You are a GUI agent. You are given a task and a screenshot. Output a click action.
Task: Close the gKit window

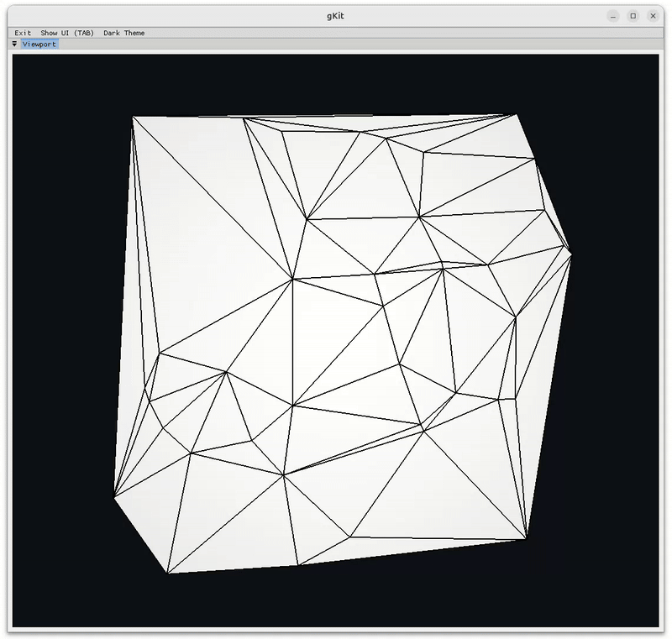(653, 16)
